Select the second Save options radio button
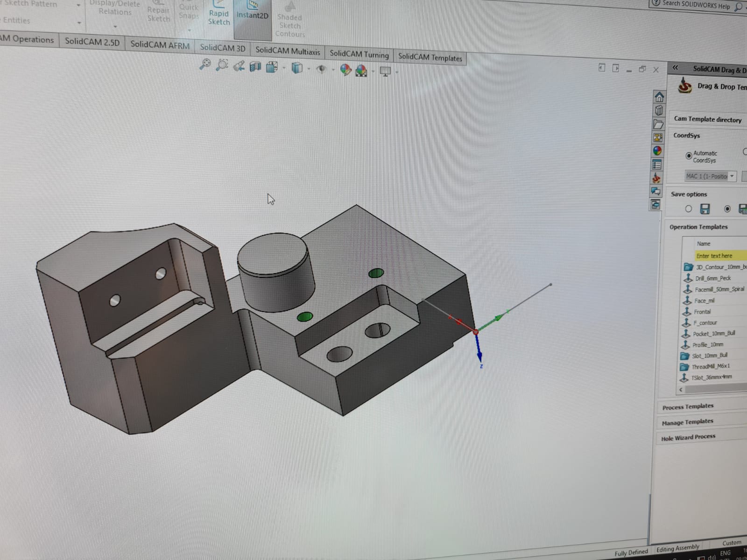The height and width of the screenshot is (560, 747). (x=727, y=209)
